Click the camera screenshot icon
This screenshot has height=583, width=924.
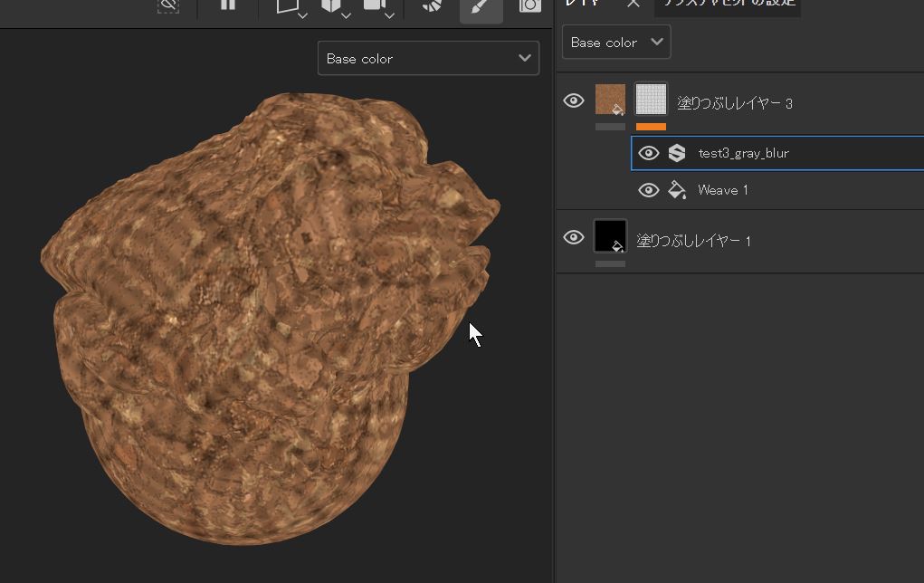[529, 5]
